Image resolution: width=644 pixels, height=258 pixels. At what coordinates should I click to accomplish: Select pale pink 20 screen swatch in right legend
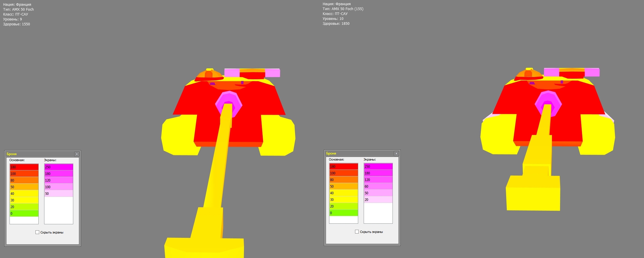click(x=378, y=200)
